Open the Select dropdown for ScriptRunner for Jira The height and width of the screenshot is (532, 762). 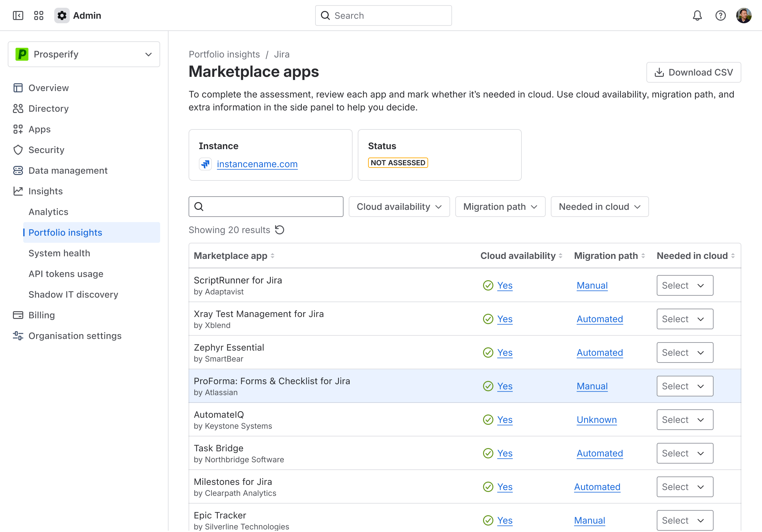[x=685, y=285]
